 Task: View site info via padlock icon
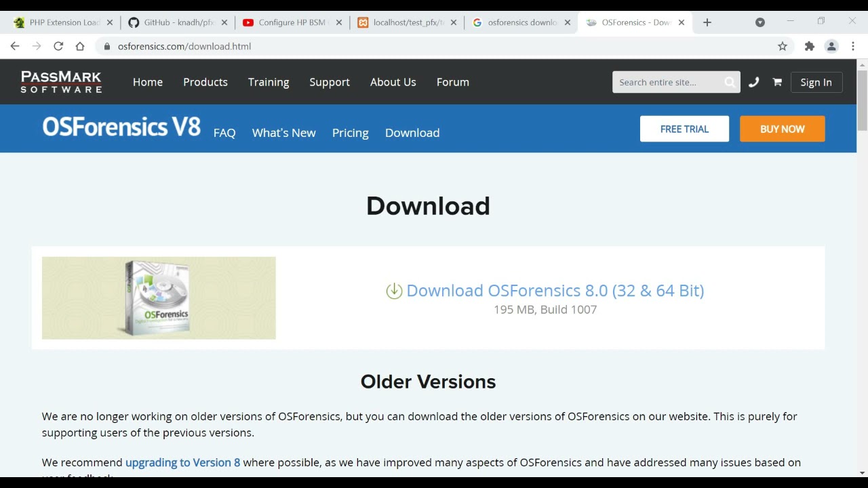click(x=106, y=46)
